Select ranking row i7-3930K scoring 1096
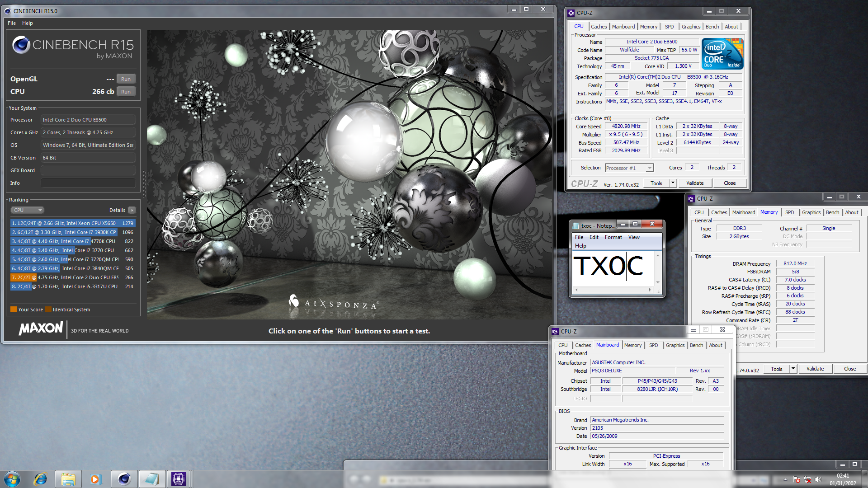 tap(73, 232)
